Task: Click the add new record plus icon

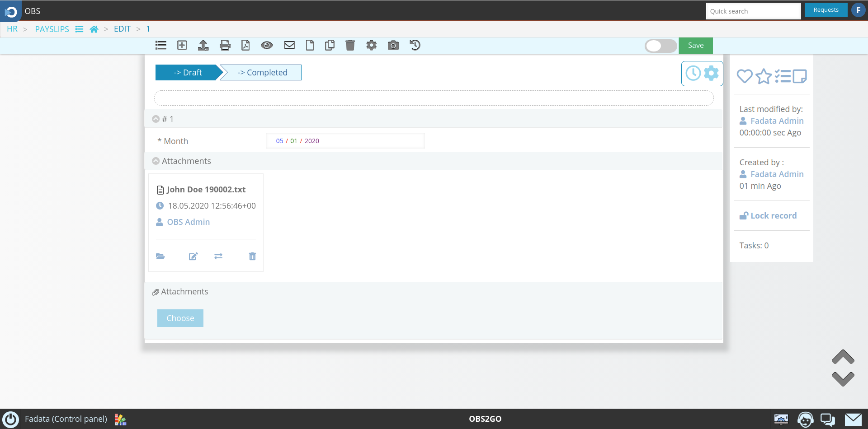Action: coord(182,45)
